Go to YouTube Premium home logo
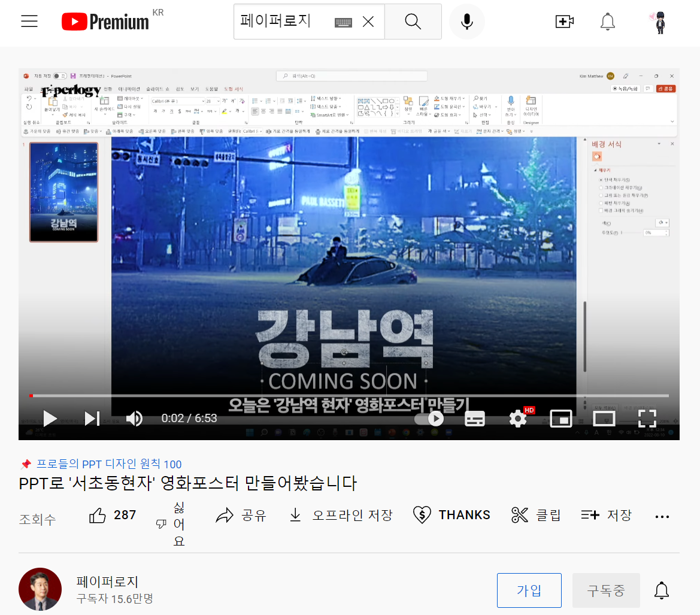Viewport: 700px width, 615px height. [x=105, y=22]
